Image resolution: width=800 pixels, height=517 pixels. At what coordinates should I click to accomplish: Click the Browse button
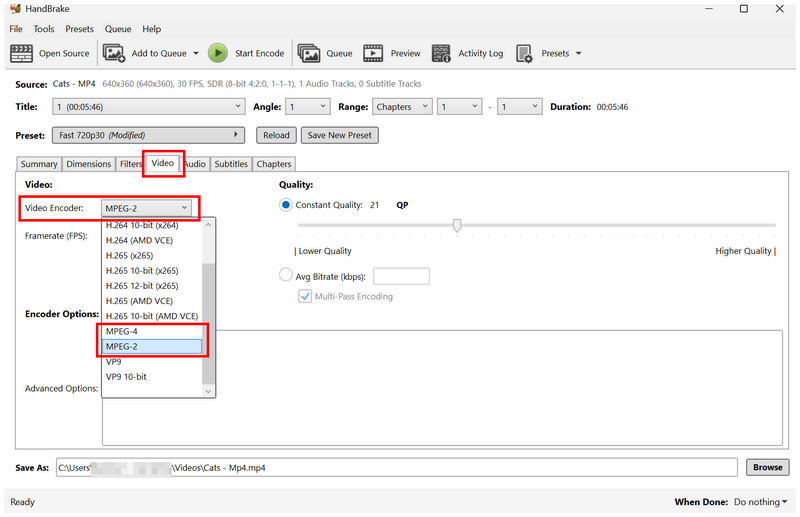(x=767, y=467)
